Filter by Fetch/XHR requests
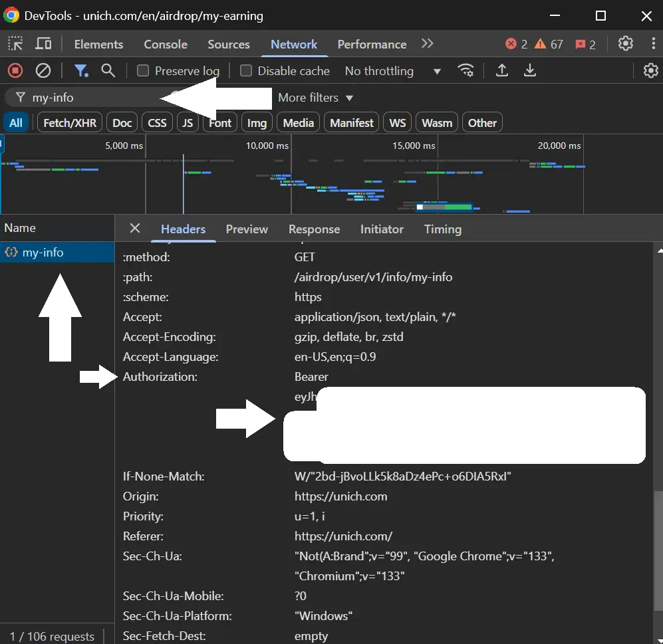Image resolution: width=663 pixels, height=644 pixels. pyautogui.click(x=70, y=122)
